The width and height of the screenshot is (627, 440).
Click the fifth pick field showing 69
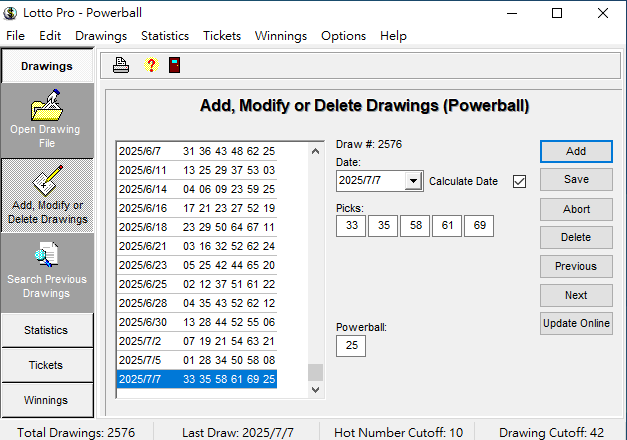(x=479, y=226)
